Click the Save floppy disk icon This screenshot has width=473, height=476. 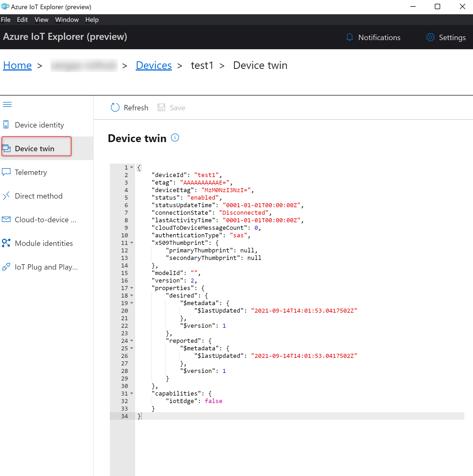(161, 107)
